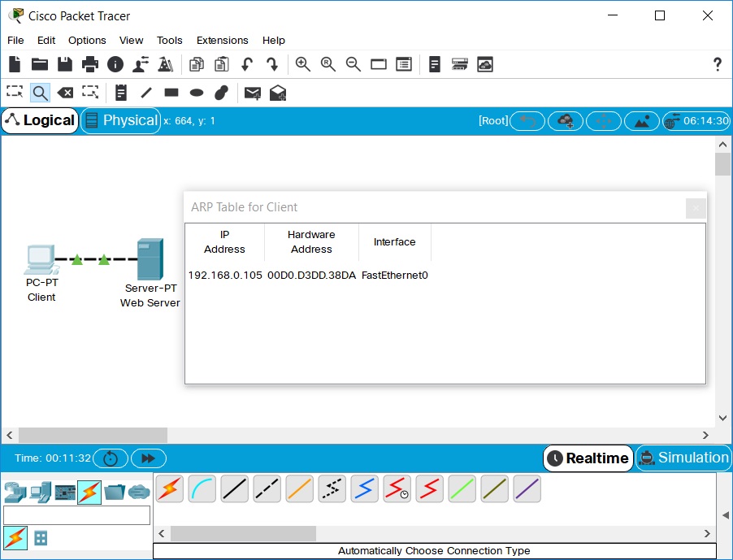Add a simple PDU envelope
Viewport: 733px width, 560px height.
pos(253,93)
